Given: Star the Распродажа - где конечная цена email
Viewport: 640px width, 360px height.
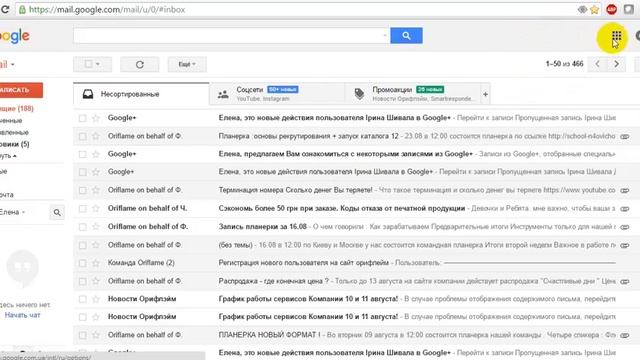Looking at the screenshot, I should (96, 281).
